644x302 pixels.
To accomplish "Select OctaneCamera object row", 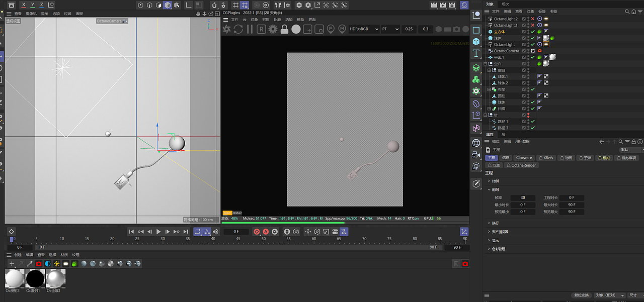I will 506,51.
